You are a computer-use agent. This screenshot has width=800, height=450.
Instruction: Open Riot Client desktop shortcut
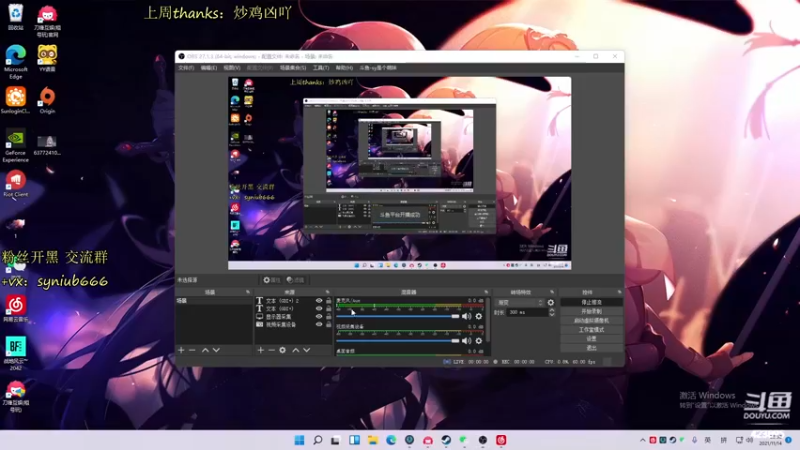click(x=15, y=184)
